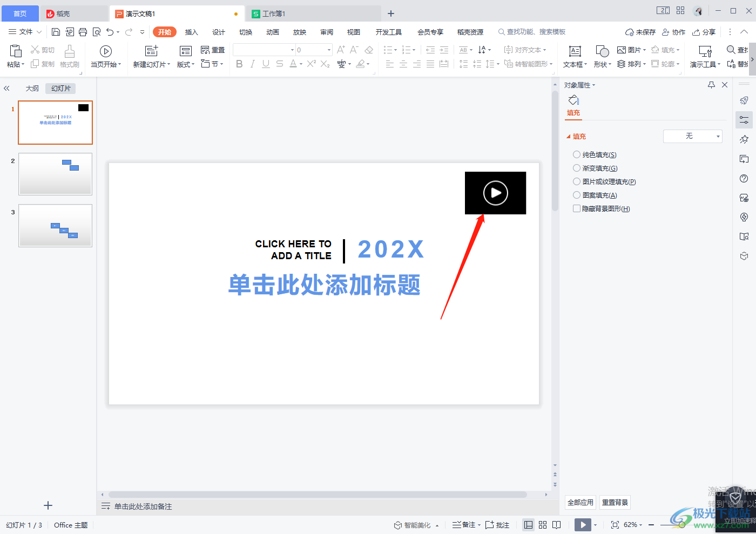The height and width of the screenshot is (534, 756).
Task: Click the star icon in right sidebar
Action: click(744, 139)
